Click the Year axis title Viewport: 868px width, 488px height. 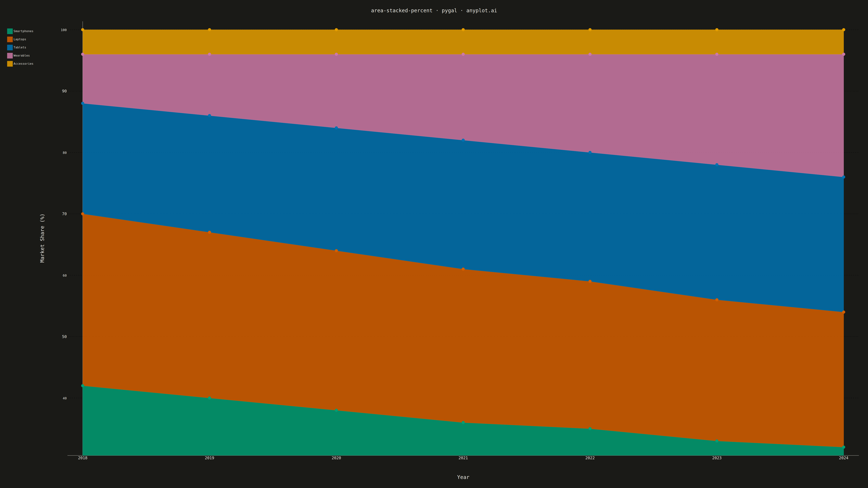point(463,477)
